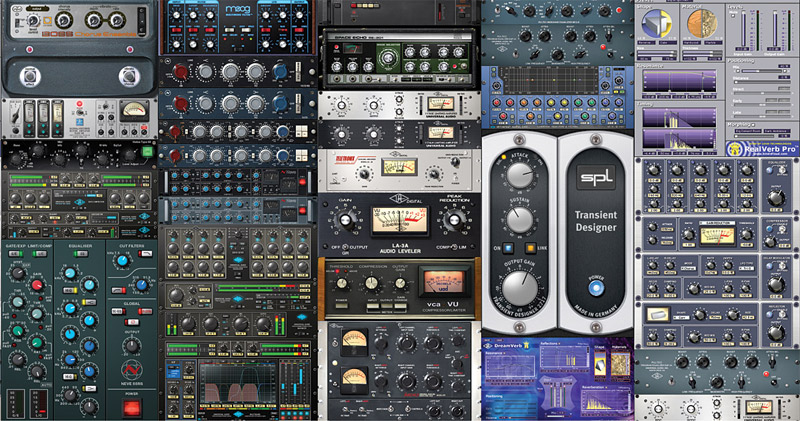The width and height of the screenshot is (800, 421).
Task: Select the DreamVerb Materials thumbnail
Action: click(621, 365)
